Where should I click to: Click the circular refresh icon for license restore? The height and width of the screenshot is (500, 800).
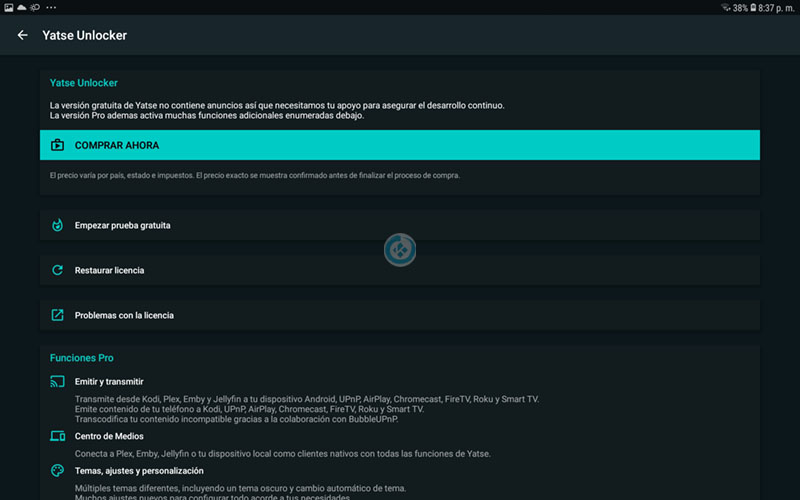click(x=57, y=270)
